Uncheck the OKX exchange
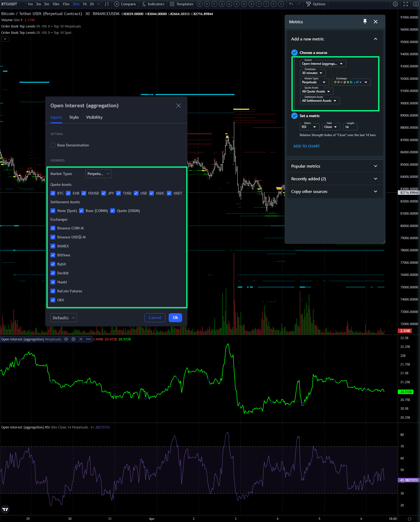420x522 pixels. coord(53,300)
